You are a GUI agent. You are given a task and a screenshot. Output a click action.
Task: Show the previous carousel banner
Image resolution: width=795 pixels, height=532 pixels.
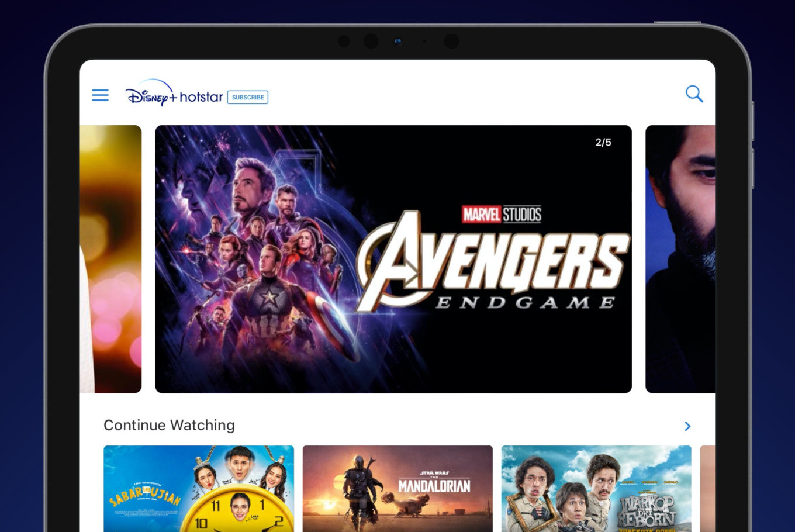click(x=110, y=259)
